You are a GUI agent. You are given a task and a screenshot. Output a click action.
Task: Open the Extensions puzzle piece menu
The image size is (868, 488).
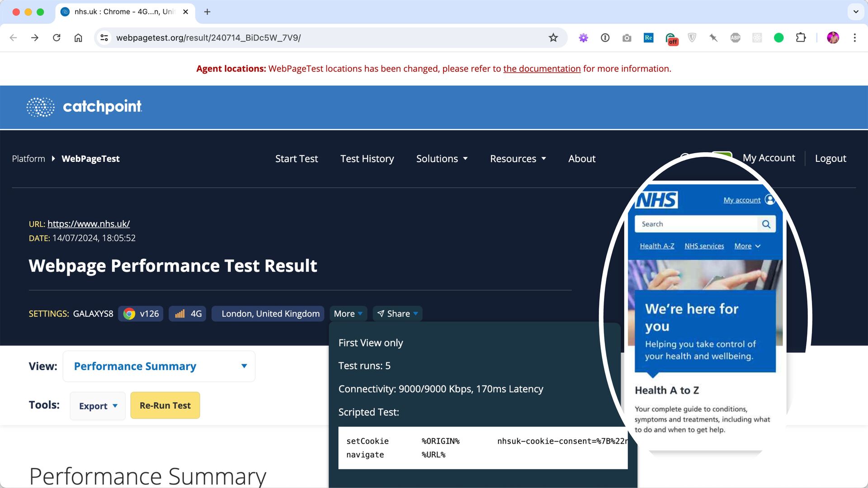click(801, 38)
